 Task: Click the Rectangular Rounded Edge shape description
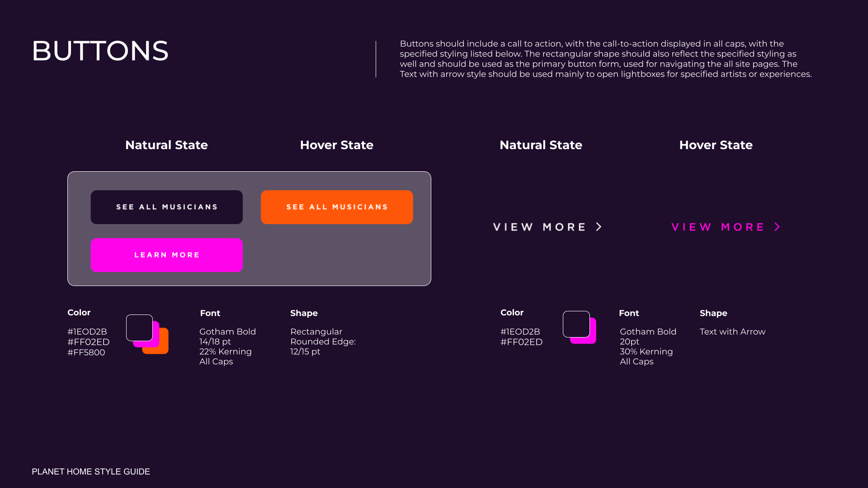pos(323,342)
